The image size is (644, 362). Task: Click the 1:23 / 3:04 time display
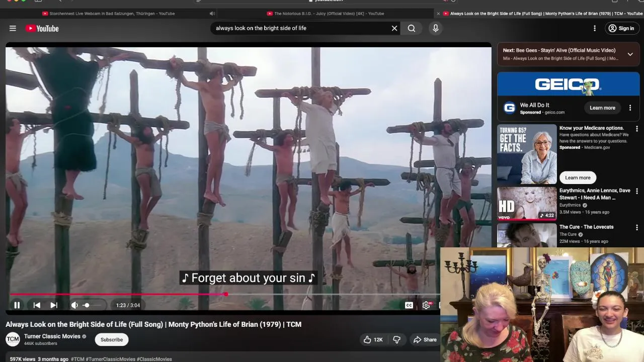[x=128, y=305]
